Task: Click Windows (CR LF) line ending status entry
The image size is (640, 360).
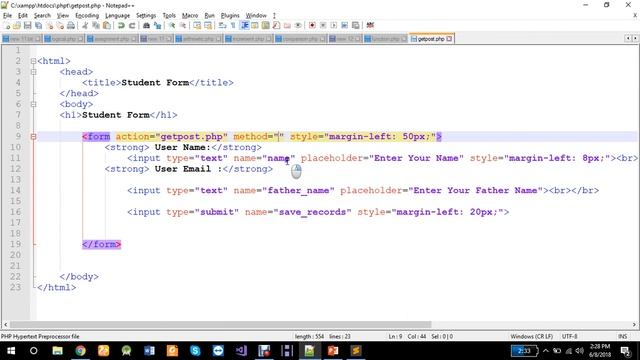Action: 531,337
